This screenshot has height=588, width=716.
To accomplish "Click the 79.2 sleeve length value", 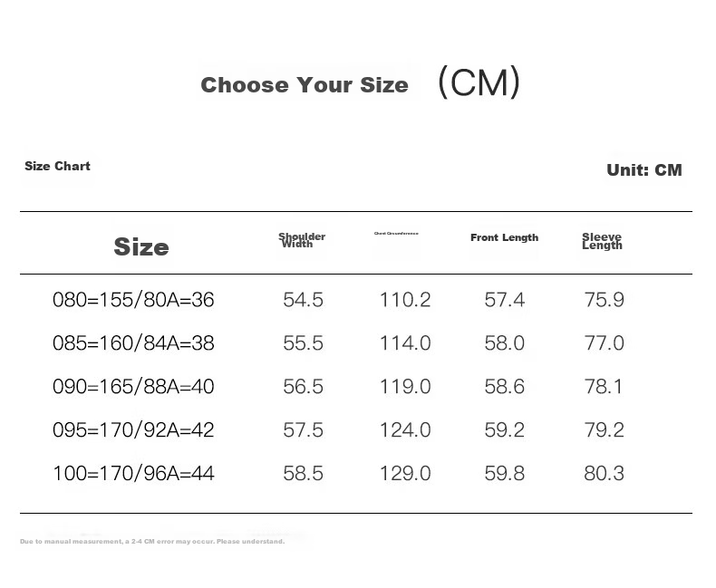I will pyautogui.click(x=605, y=430).
